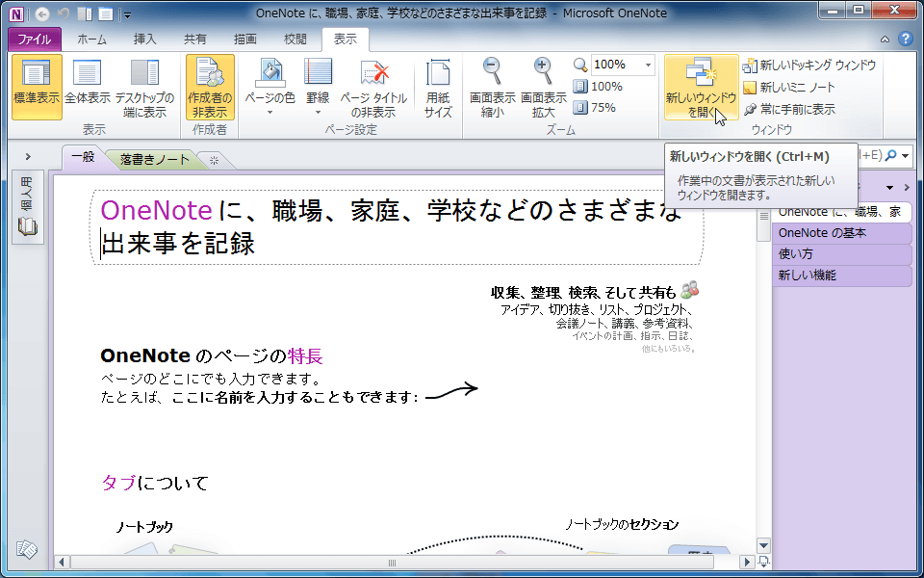Open the 落書きノート section tab
Image resolution: width=924 pixels, height=578 pixels.
click(155, 159)
